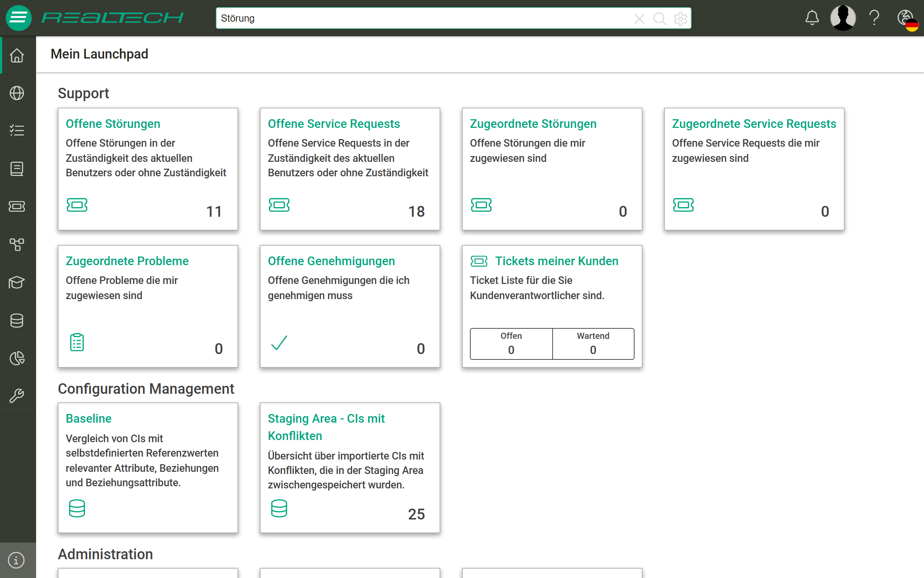Open search settings gear icon
Image resolution: width=924 pixels, height=578 pixels.
680,18
